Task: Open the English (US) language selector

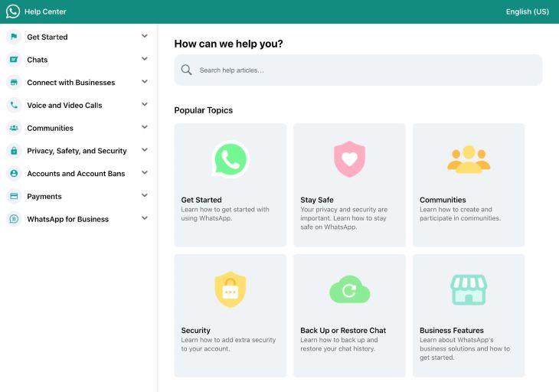Action: pyautogui.click(x=527, y=11)
